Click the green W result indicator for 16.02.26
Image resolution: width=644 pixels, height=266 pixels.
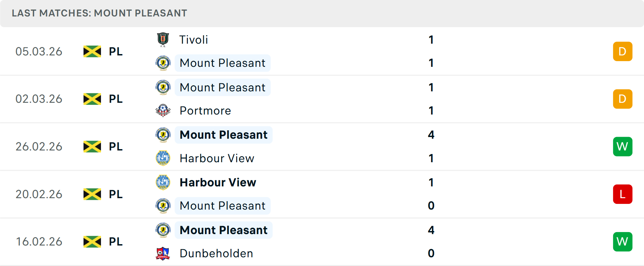tap(623, 241)
